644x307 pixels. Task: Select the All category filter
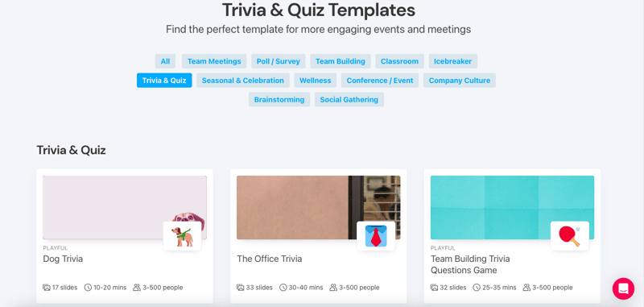(x=165, y=61)
